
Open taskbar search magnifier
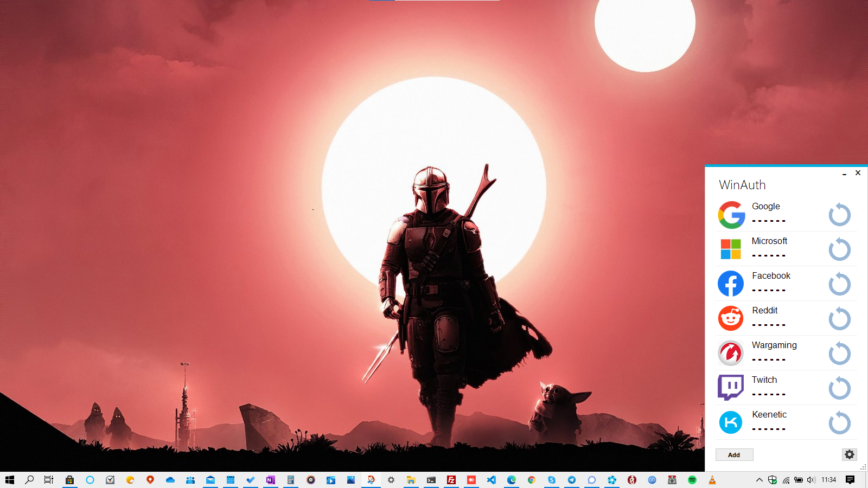(29, 480)
